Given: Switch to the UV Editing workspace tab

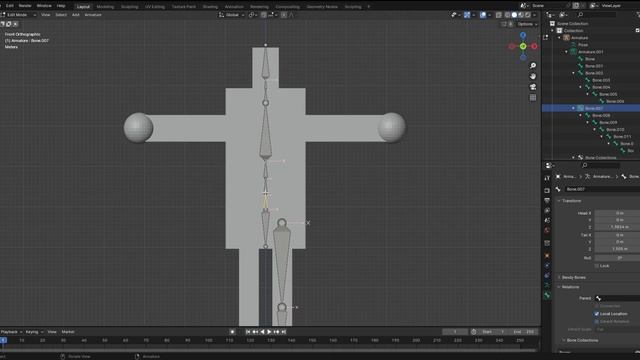Looking at the screenshot, I should click(x=155, y=7).
